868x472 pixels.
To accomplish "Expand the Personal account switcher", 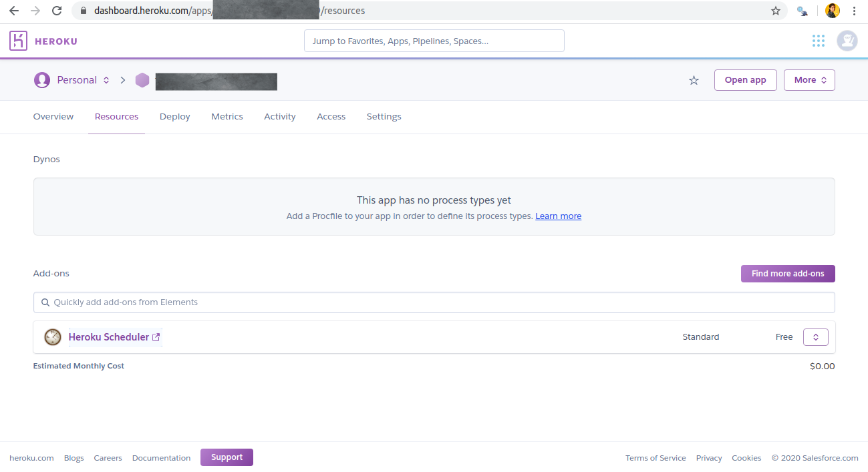I will click(x=106, y=80).
